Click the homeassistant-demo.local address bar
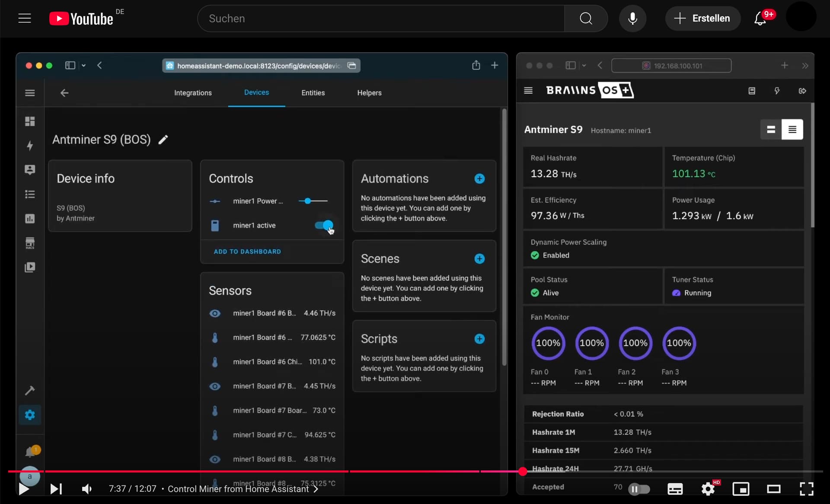830x504 pixels. point(261,66)
